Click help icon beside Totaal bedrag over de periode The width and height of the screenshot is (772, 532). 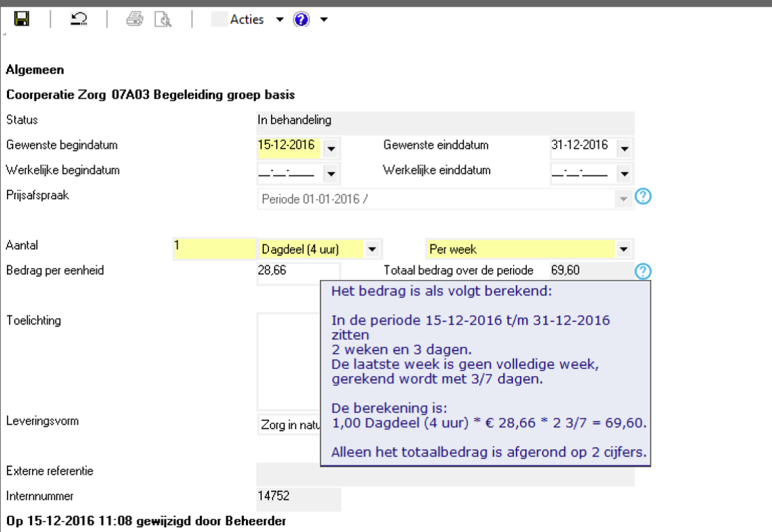point(643,272)
